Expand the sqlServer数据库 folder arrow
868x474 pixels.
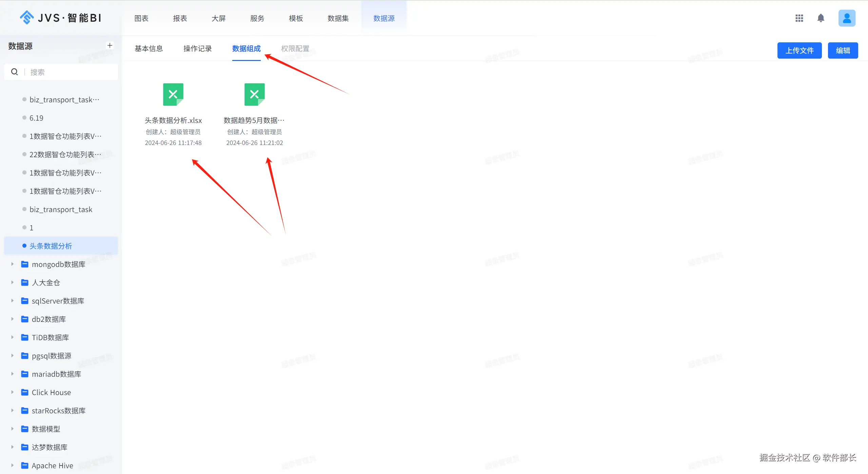pyautogui.click(x=12, y=301)
